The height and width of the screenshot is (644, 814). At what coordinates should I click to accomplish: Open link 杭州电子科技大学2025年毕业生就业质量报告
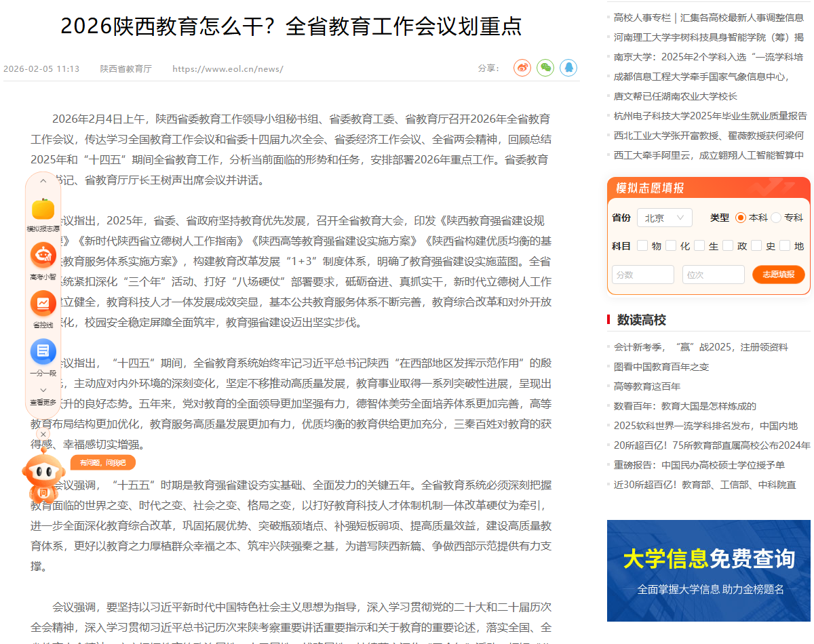(710, 116)
